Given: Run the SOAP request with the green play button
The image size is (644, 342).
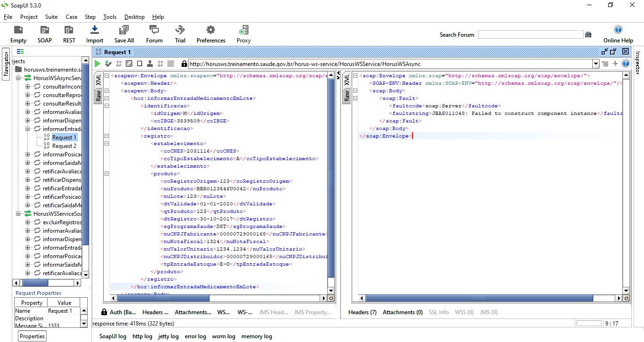Looking at the screenshot, I should [97, 63].
